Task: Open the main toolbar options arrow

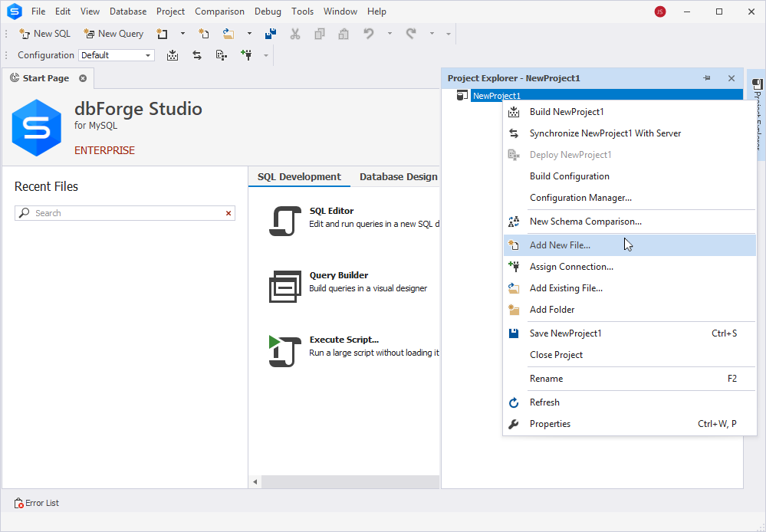Action: (449, 34)
